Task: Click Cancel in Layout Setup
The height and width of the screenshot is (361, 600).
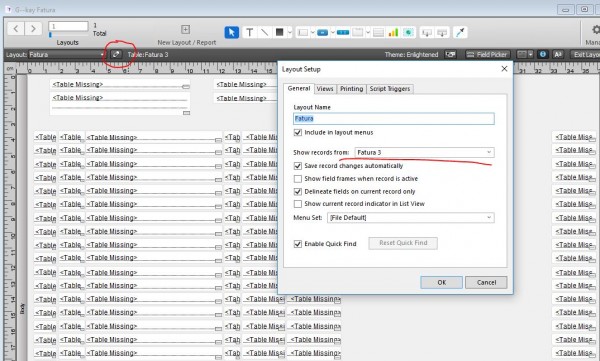Action: pyautogui.click(x=486, y=283)
